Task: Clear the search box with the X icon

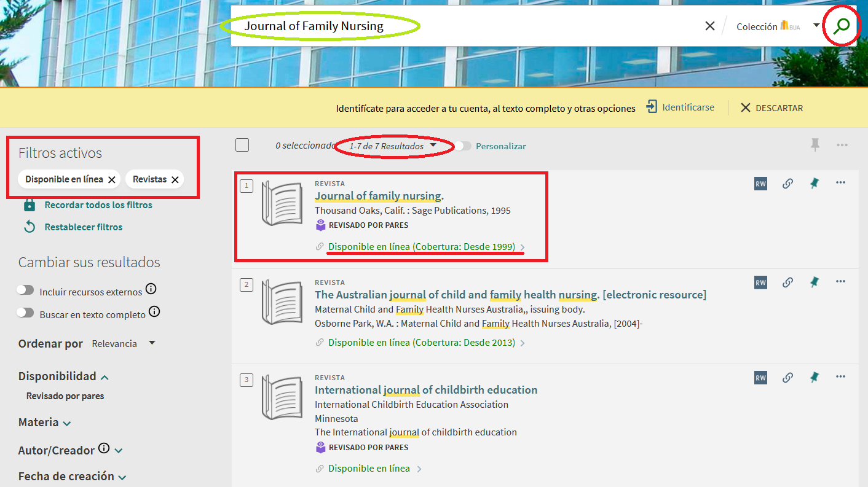Action: point(709,26)
